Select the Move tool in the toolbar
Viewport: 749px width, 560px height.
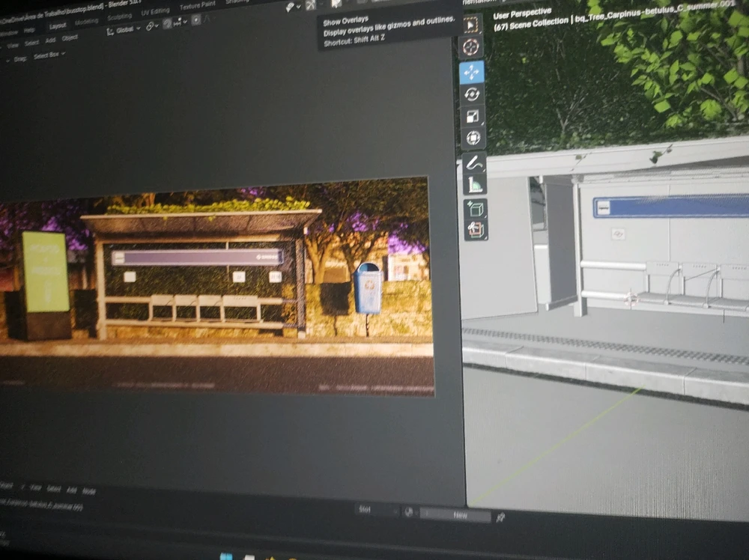[472, 72]
